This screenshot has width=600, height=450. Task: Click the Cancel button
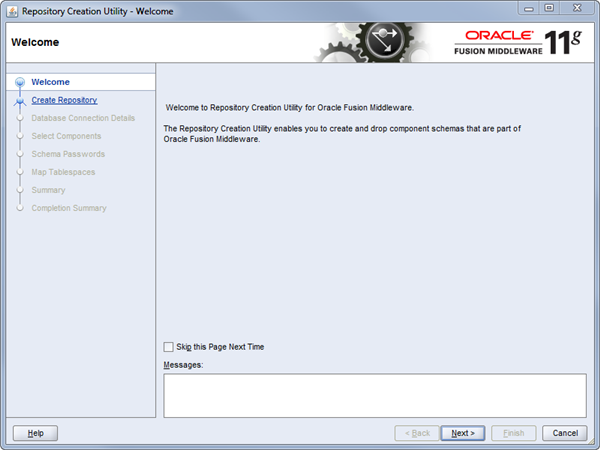(565, 433)
